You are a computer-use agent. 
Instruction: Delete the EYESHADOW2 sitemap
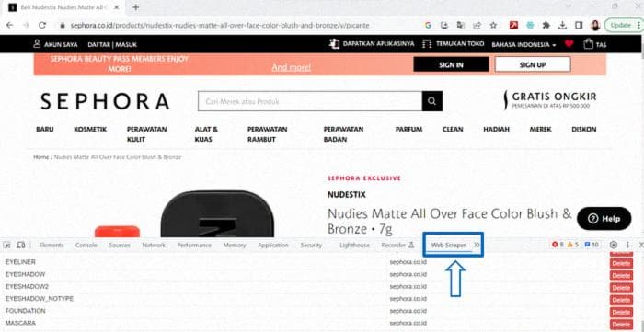(621, 288)
